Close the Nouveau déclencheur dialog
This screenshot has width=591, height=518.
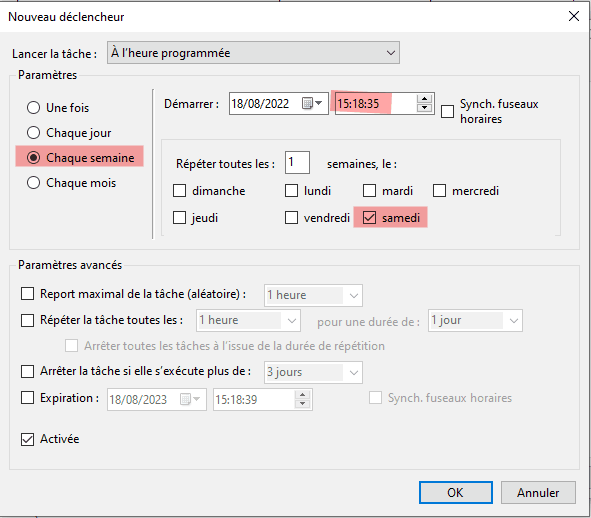click(574, 16)
